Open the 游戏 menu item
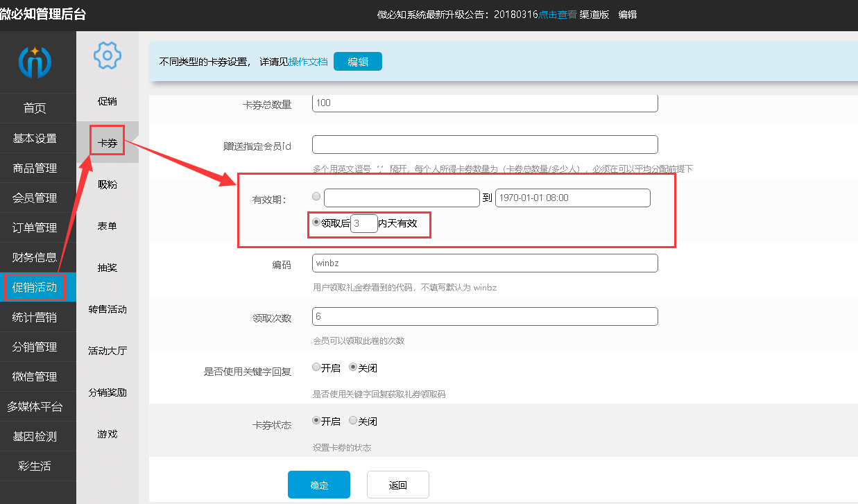Viewport: 858px width, 504px height. (x=107, y=433)
